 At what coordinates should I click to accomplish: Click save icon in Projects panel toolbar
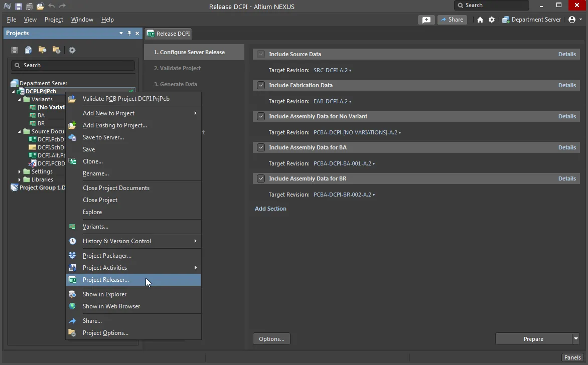tap(15, 50)
